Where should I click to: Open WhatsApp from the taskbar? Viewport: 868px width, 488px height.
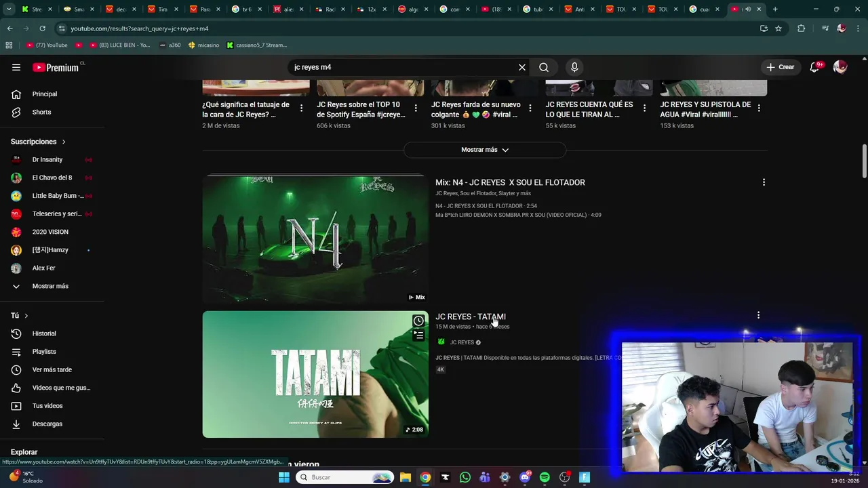point(465,477)
